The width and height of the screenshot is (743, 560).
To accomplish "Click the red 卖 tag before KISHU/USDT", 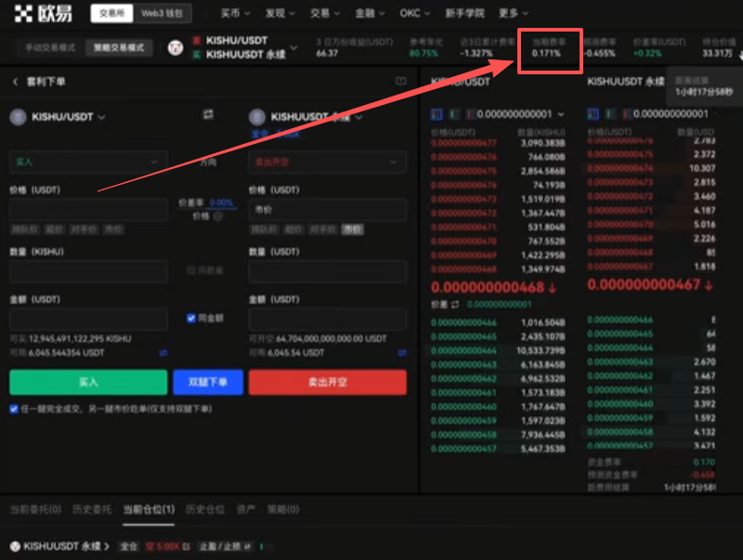I will pyautogui.click(x=197, y=41).
